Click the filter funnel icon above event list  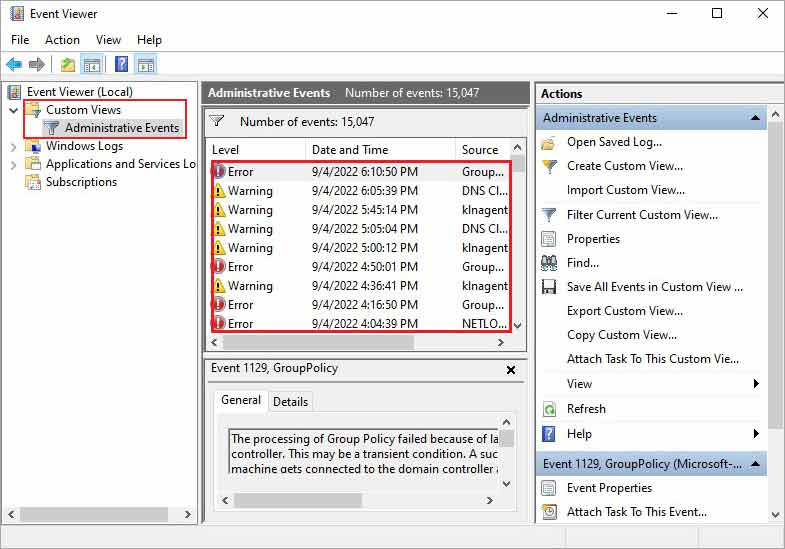(x=217, y=121)
